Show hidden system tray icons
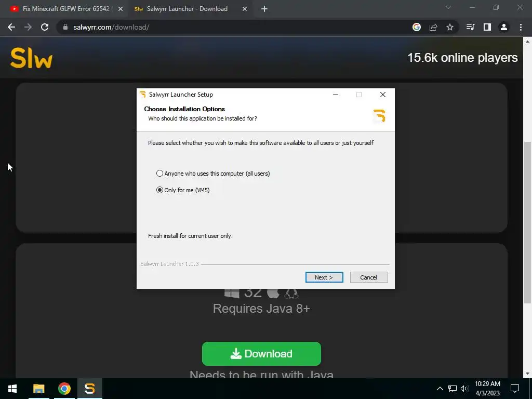The image size is (532, 399). click(x=440, y=389)
